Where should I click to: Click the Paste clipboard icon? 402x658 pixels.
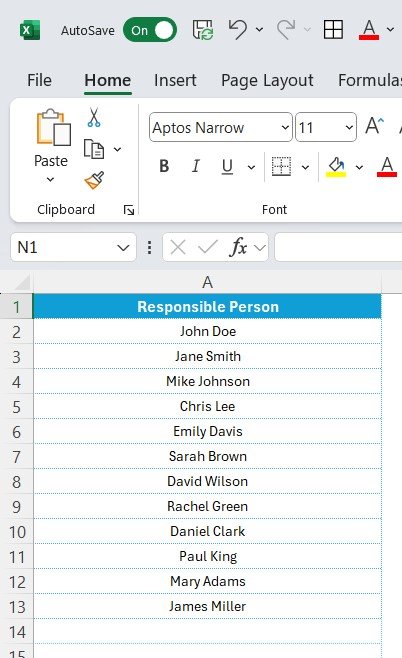pyautogui.click(x=52, y=128)
